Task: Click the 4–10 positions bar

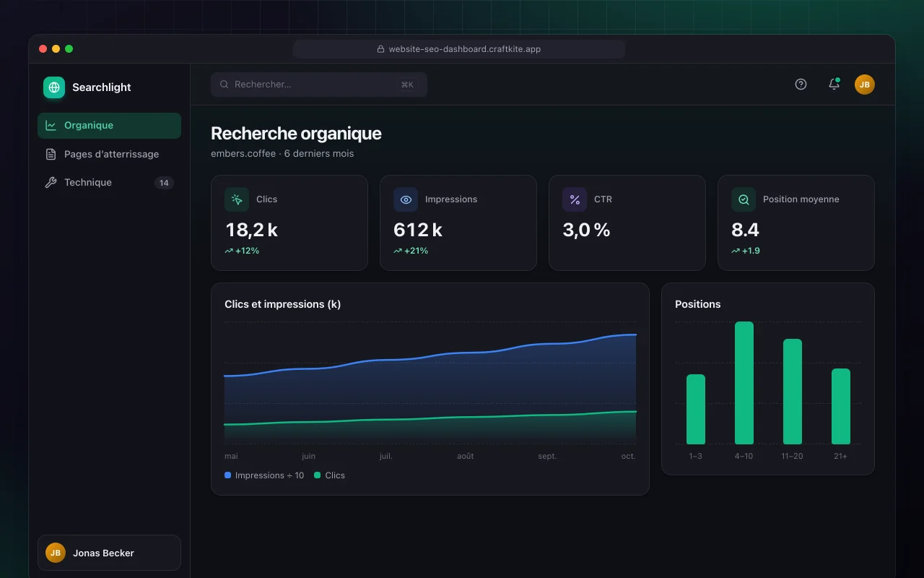Action: click(x=744, y=383)
